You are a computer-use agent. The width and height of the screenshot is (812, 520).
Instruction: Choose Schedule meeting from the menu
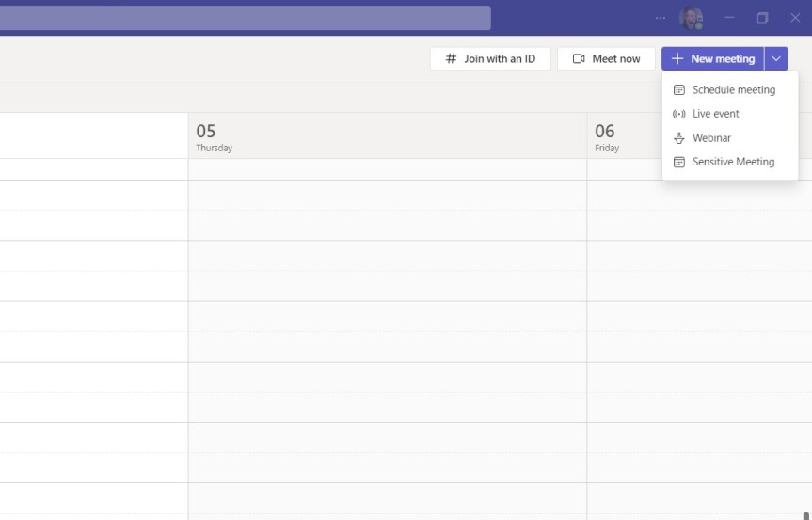click(729, 89)
